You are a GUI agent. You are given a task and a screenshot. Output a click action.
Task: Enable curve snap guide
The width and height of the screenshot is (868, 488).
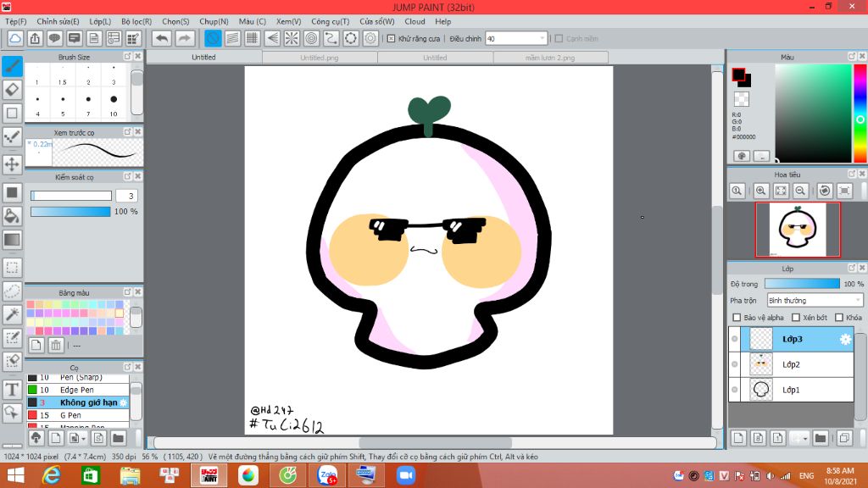click(x=331, y=38)
